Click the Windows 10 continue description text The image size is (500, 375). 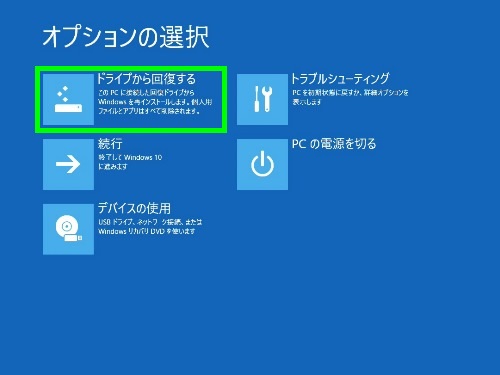point(130,162)
